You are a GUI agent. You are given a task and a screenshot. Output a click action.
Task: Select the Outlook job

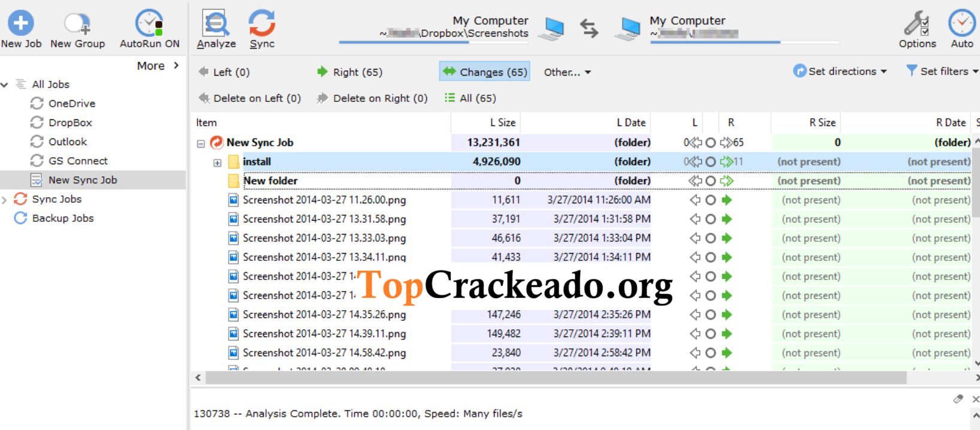tap(68, 142)
